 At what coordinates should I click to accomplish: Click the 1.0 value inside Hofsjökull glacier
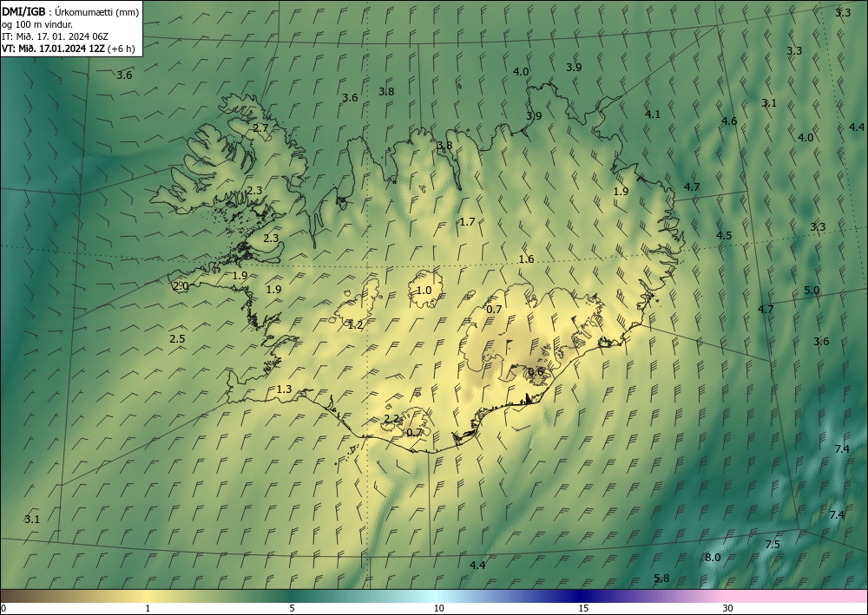tap(424, 291)
